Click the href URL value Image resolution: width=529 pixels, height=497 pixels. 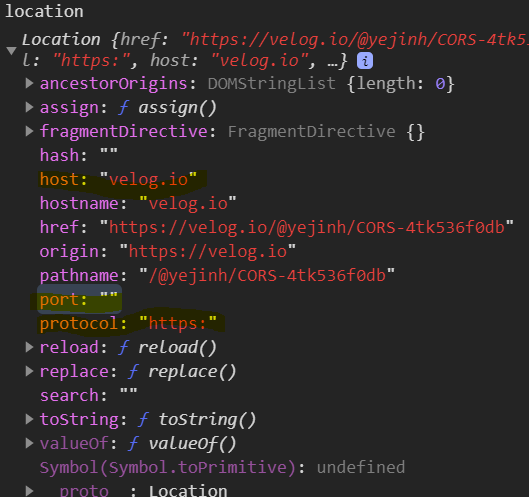click(307, 227)
